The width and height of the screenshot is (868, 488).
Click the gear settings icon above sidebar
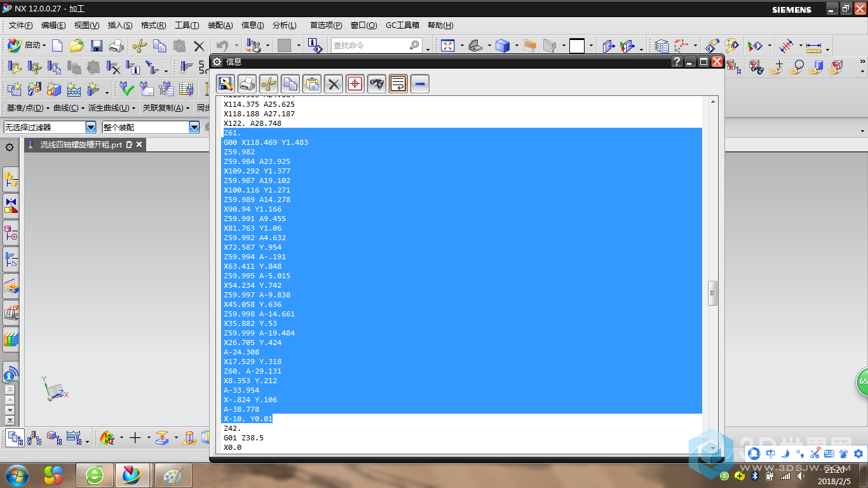[10, 147]
